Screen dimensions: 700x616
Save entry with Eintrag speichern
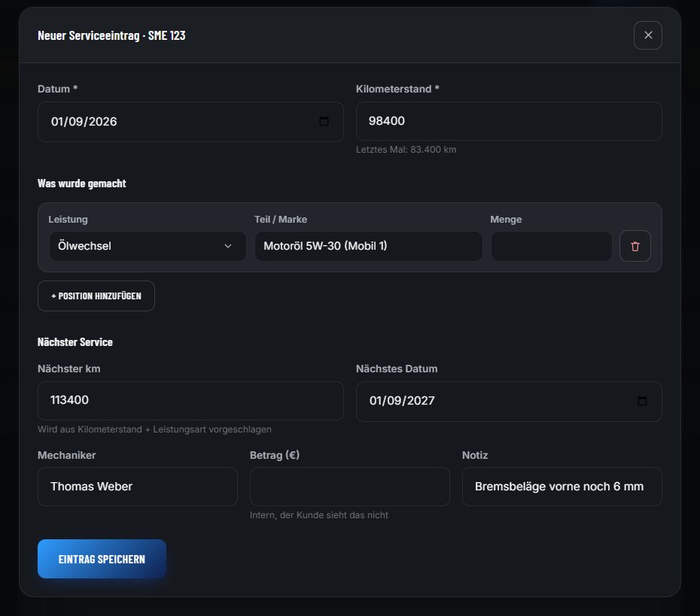click(102, 559)
